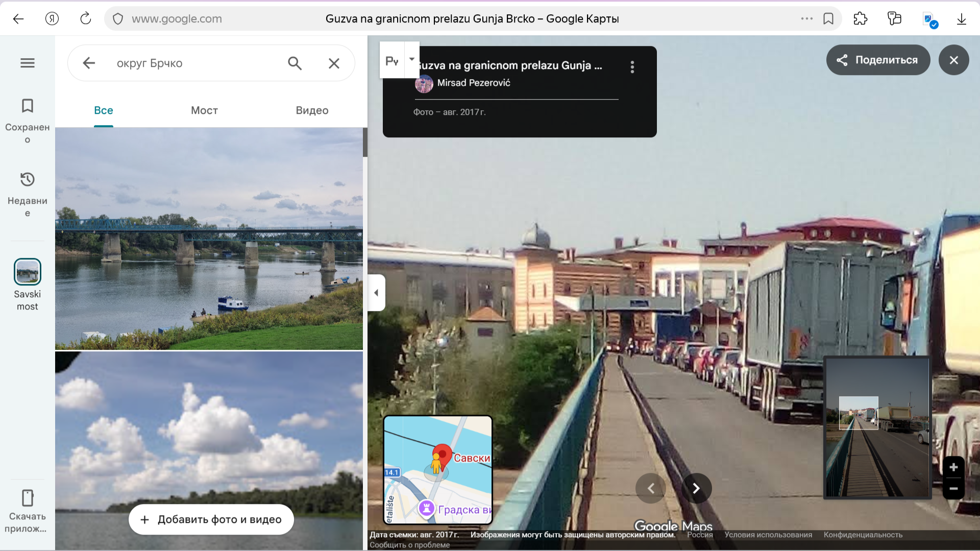Show next photo with right arrow
This screenshot has width=980, height=551.
coord(696,488)
